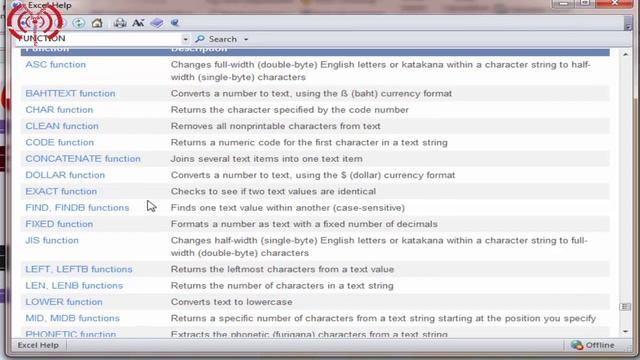Click text 'Returns the character specified by the code number'
This screenshot has height=360, width=640.
tap(290, 109)
